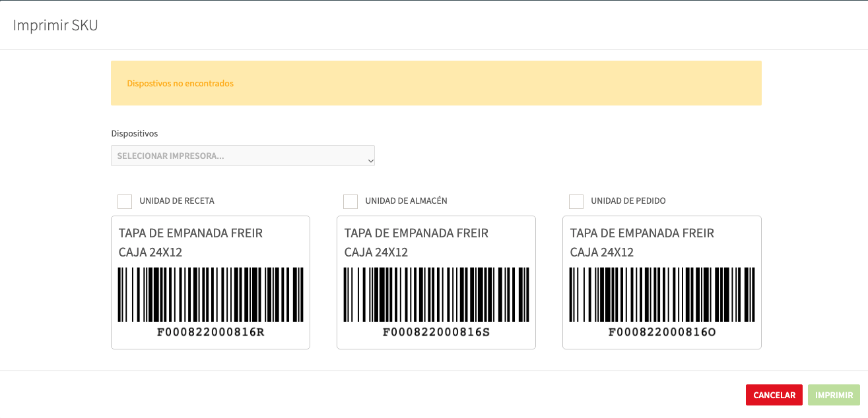Click 'TAPA DE EMPANADA FREIR' in the Pedido card
The image size is (868, 418).
click(642, 233)
